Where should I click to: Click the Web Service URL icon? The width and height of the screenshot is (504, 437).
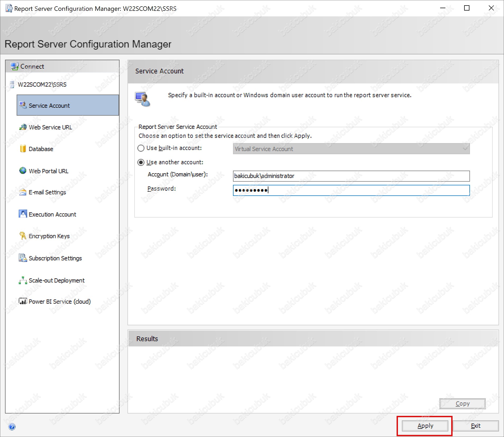(23, 127)
